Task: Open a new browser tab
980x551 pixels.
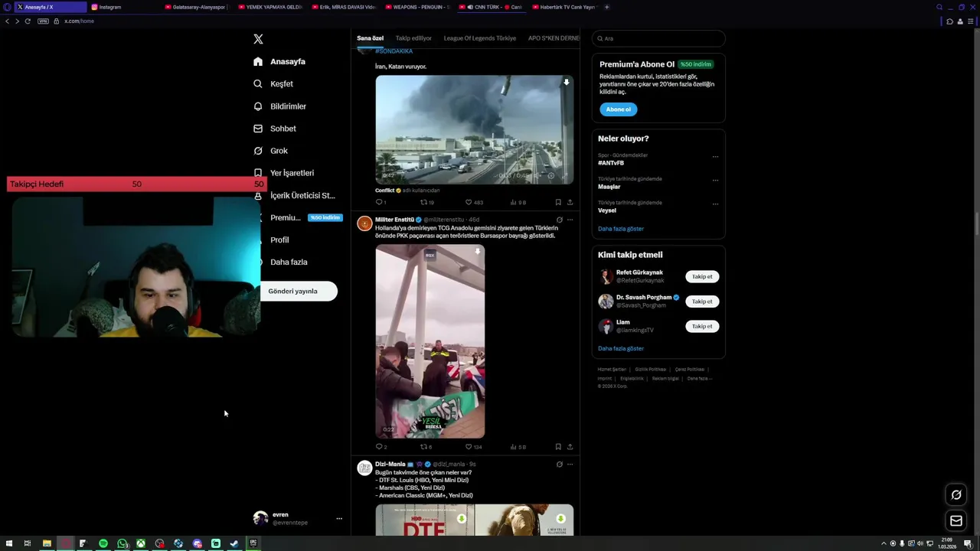Action: pyautogui.click(x=607, y=7)
